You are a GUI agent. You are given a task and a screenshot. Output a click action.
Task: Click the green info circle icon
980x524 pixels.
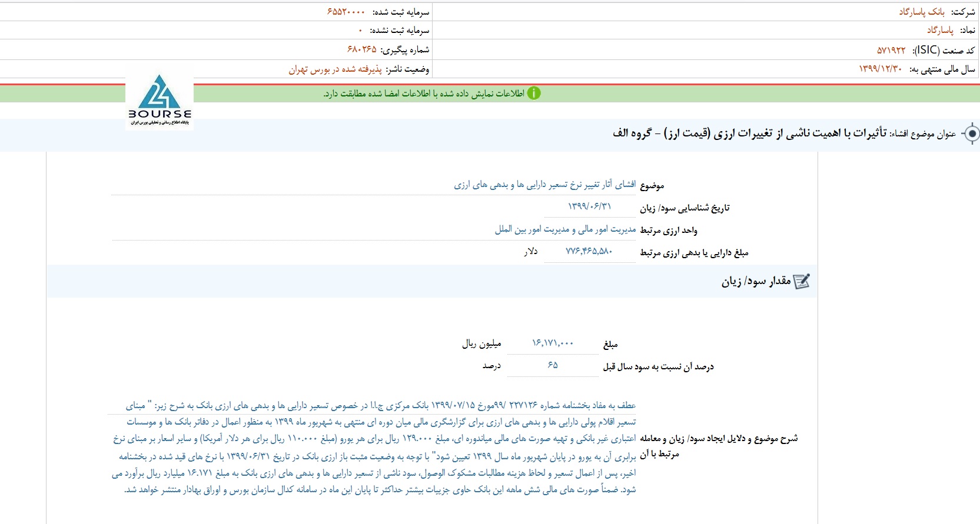click(534, 93)
